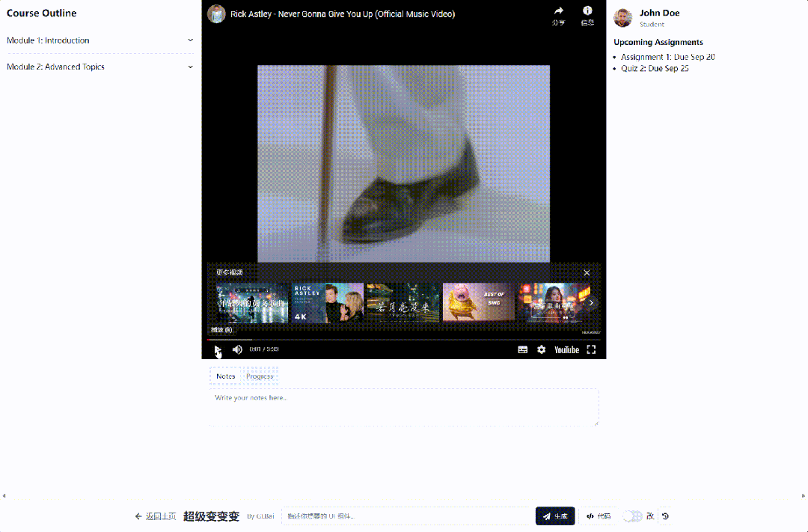Enter fullscreen mode on the video
The height and width of the screenshot is (532, 808).
pyautogui.click(x=591, y=349)
